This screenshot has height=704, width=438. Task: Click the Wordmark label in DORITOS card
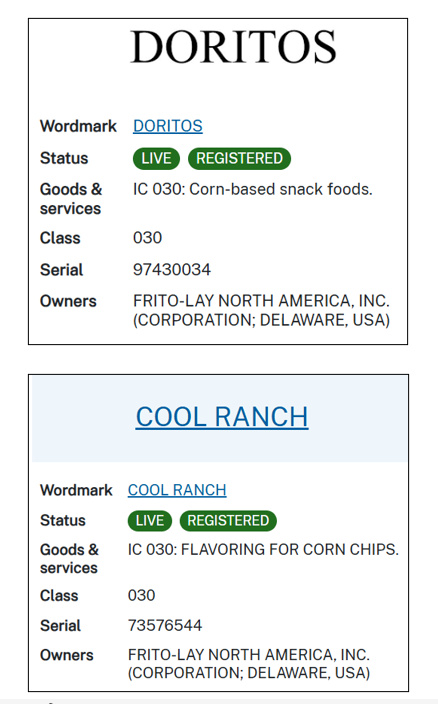click(x=78, y=126)
